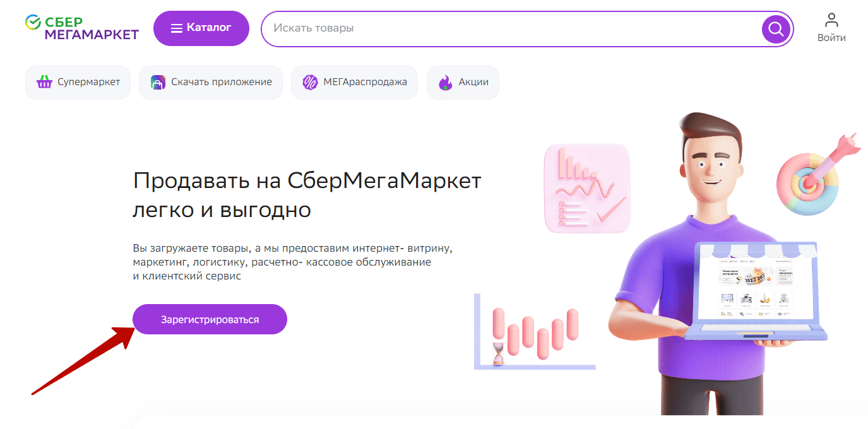The height and width of the screenshot is (429, 868).
Task: Select the Войти sign-in label
Action: pyautogui.click(x=831, y=38)
